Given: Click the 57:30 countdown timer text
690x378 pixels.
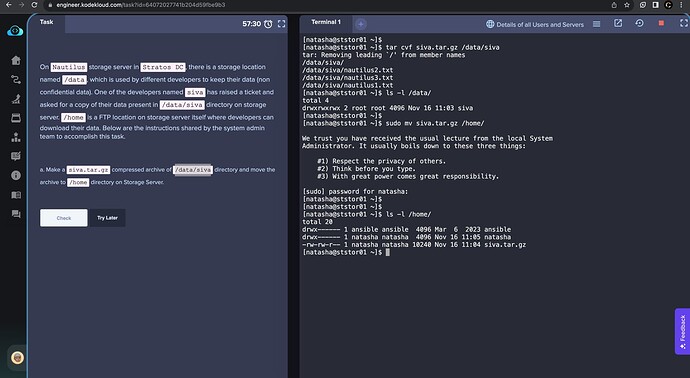Looking at the screenshot, I should [251, 24].
